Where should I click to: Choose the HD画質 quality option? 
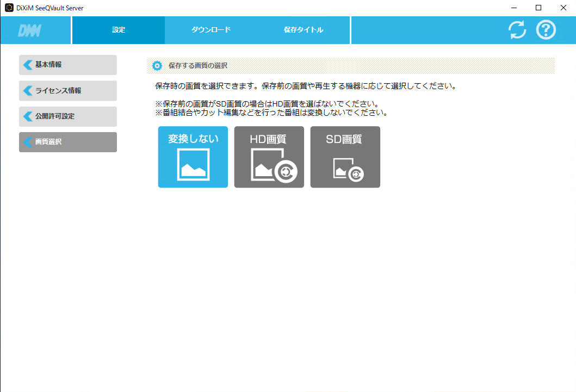269,157
